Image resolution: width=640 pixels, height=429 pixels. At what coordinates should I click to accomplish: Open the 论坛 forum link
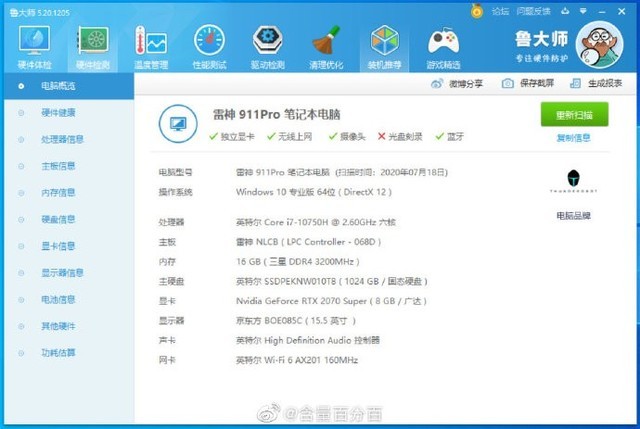pyautogui.click(x=500, y=11)
